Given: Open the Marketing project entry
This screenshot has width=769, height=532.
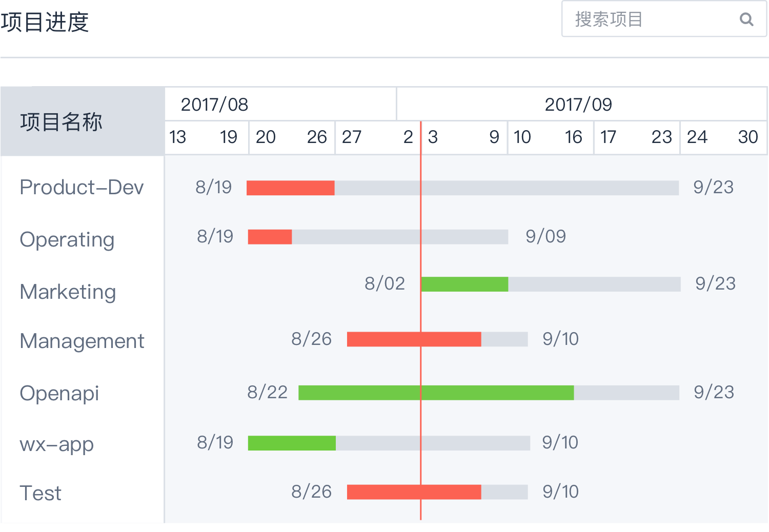Looking at the screenshot, I should (x=68, y=292).
